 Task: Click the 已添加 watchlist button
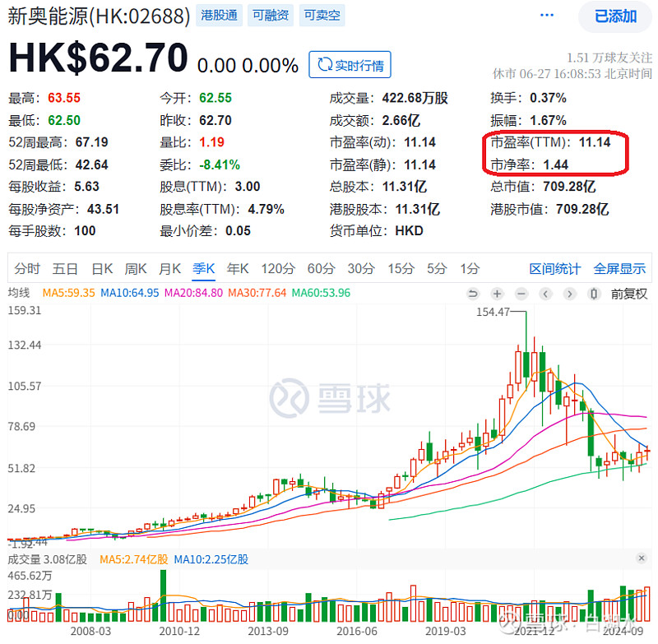(x=615, y=16)
